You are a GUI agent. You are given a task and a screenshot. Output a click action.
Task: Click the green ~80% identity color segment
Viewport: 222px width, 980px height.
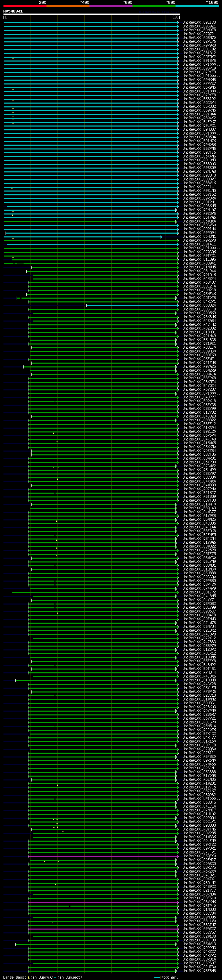click(x=154, y=6)
